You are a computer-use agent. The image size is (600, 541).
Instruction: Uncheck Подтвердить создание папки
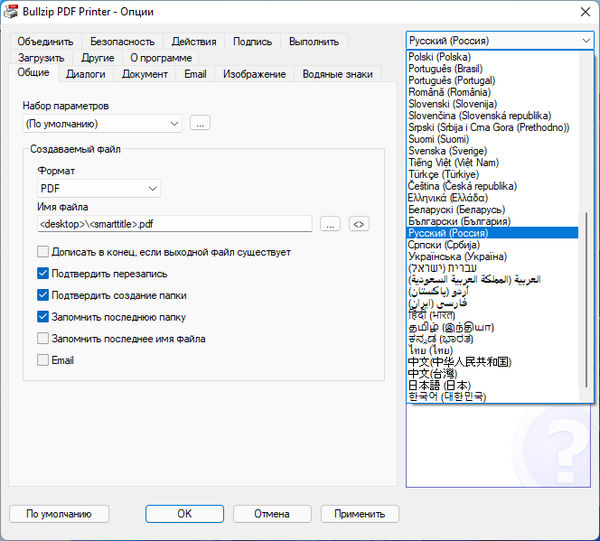43,295
